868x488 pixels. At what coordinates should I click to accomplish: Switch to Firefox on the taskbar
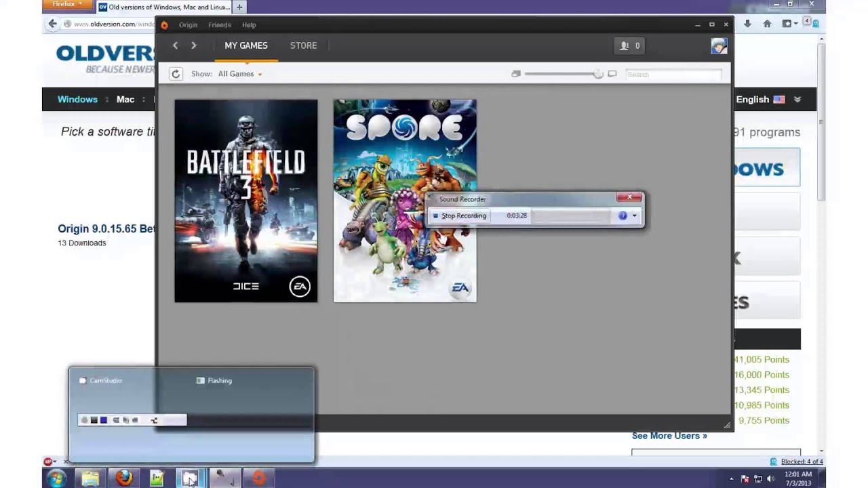point(123,479)
